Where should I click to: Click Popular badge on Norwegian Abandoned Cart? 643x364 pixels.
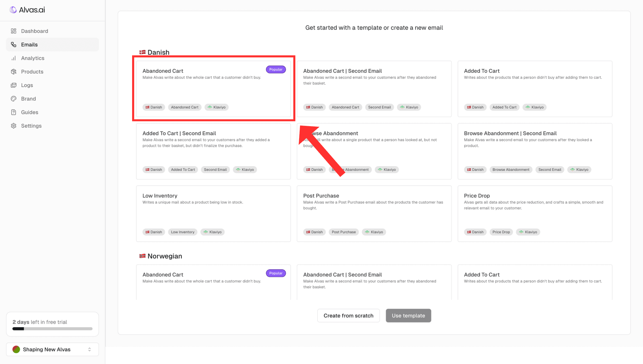click(276, 273)
